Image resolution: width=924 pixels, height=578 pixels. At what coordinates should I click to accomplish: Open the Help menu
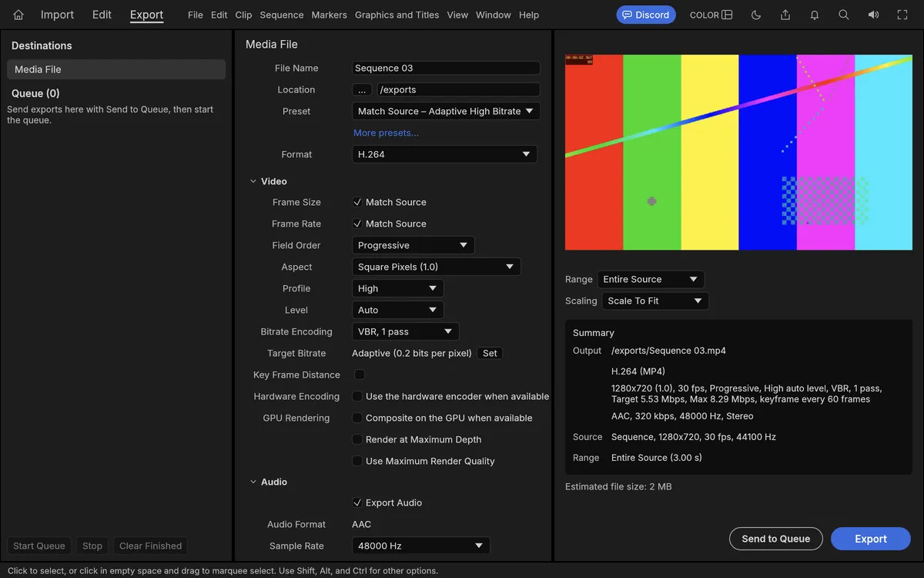click(529, 15)
